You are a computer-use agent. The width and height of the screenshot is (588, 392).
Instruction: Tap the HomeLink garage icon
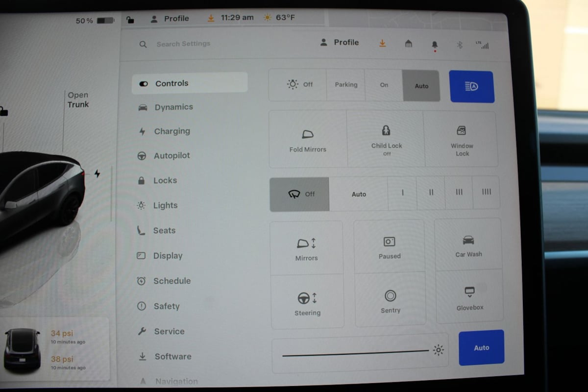coord(408,44)
